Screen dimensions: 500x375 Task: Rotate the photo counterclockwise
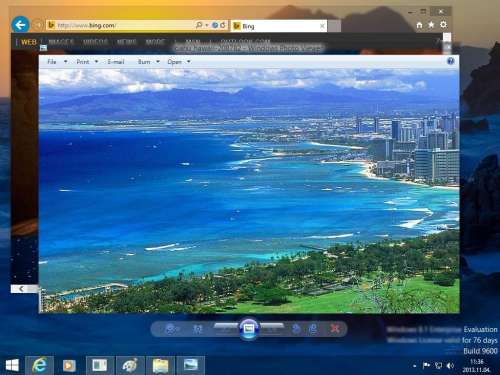point(296,329)
